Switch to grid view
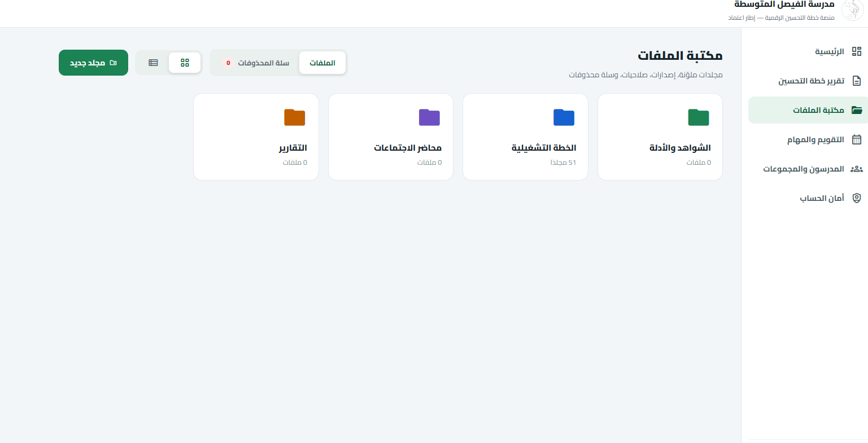Screen dimensions: 868x443 click(x=185, y=63)
